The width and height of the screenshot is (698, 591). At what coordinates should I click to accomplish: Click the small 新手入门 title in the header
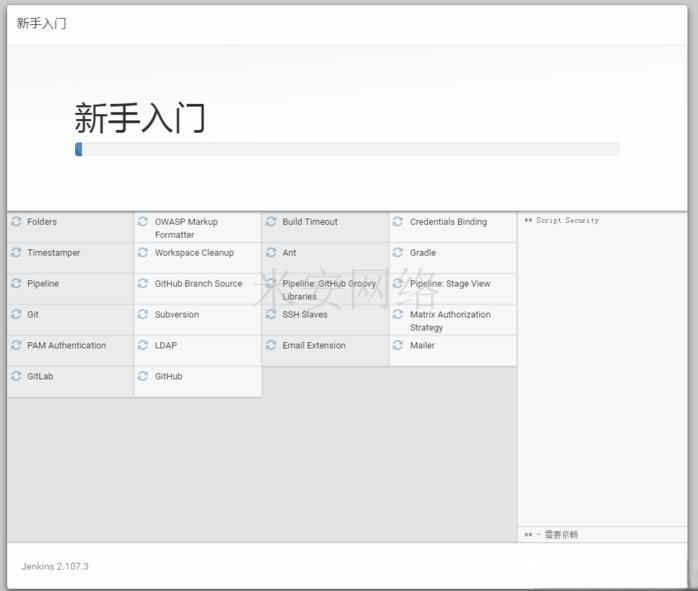[41, 23]
